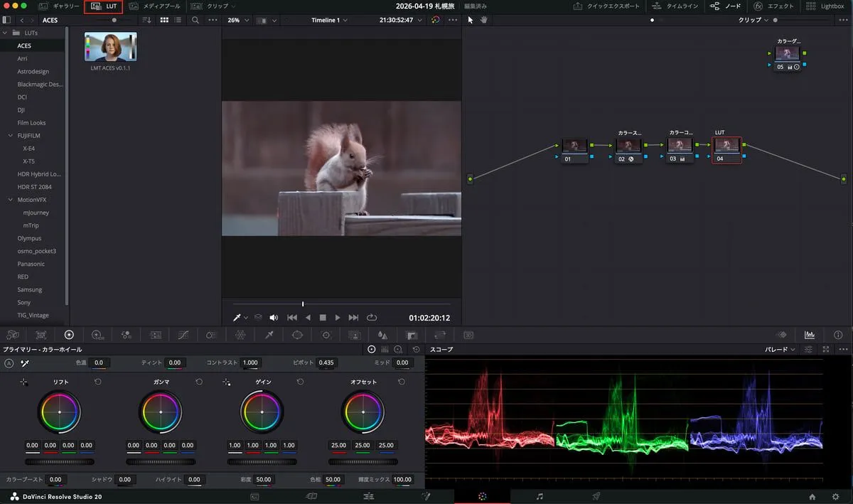Expand the FUJIFILM LUT folder
The image size is (853, 504).
point(11,136)
